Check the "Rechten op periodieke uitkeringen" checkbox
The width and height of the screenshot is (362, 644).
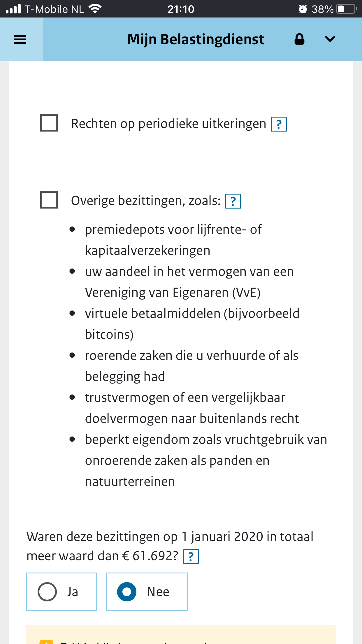click(x=49, y=123)
